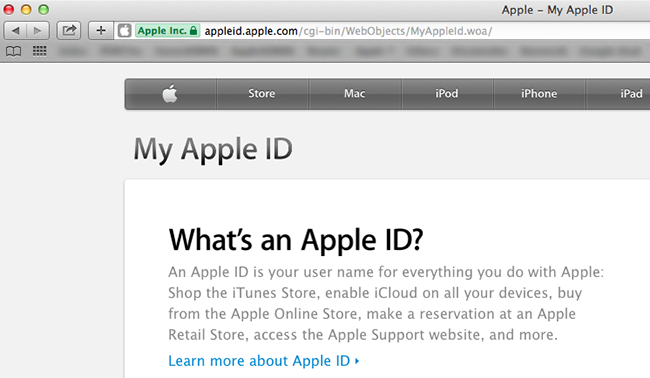Click the What's an Apple ID? heading
This screenshot has height=378, width=650.
tap(296, 240)
